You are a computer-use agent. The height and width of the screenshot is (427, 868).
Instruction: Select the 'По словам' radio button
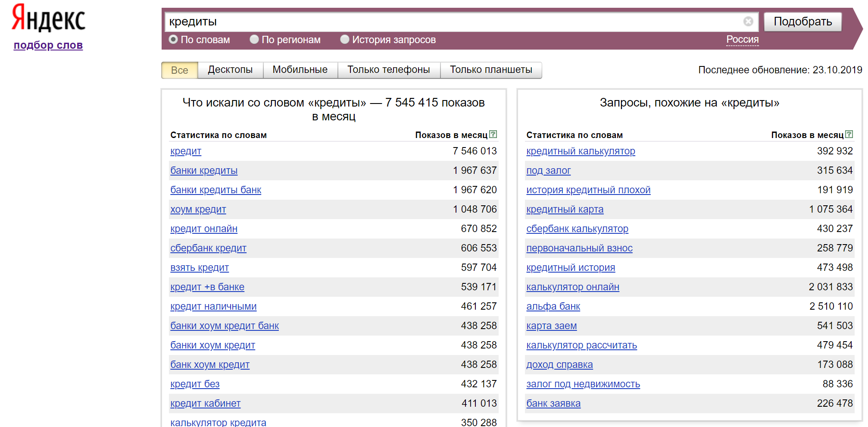coord(173,40)
